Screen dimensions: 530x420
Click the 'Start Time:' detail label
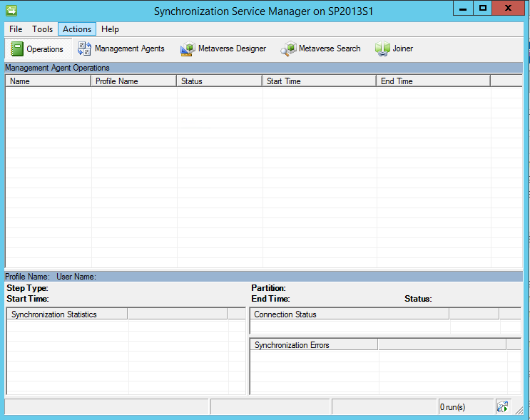point(28,299)
